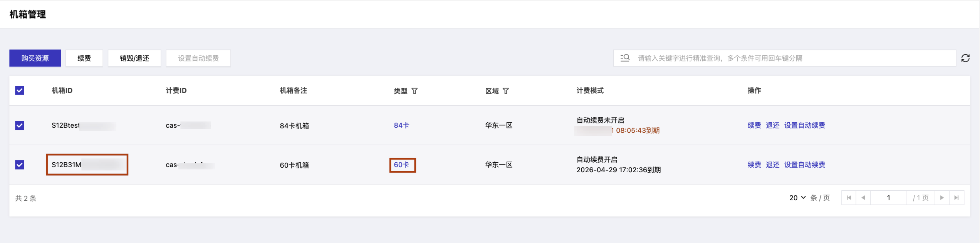Click 退还 link in the 84卡机箱 row
980x243 pixels.
tap(772, 125)
